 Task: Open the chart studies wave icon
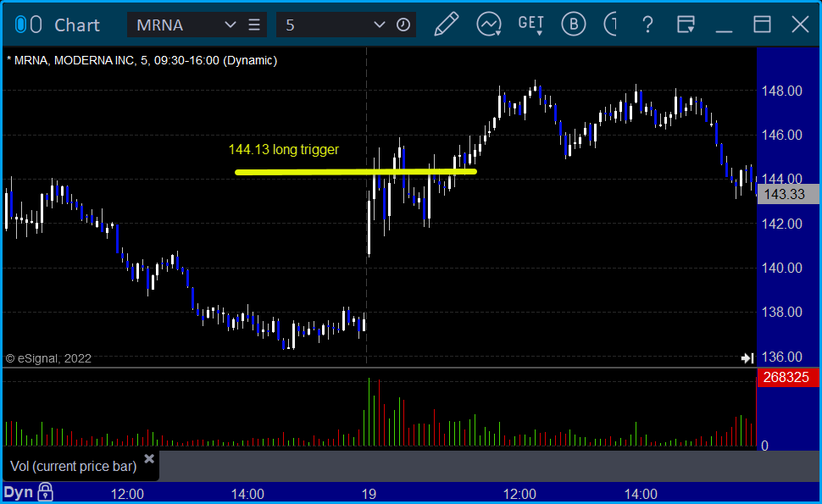(x=489, y=25)
